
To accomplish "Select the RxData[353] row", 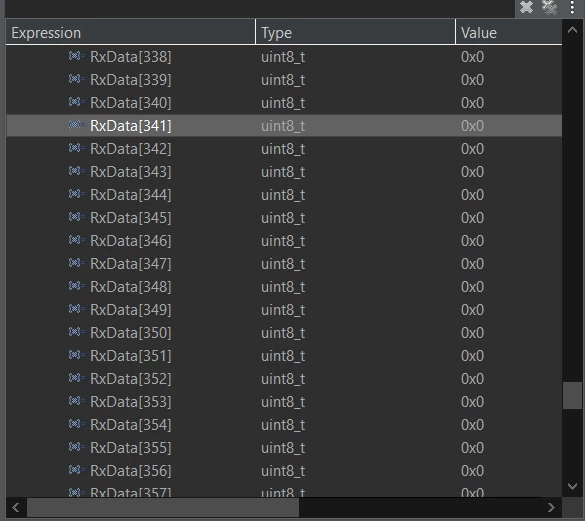I will coord(284,402).
